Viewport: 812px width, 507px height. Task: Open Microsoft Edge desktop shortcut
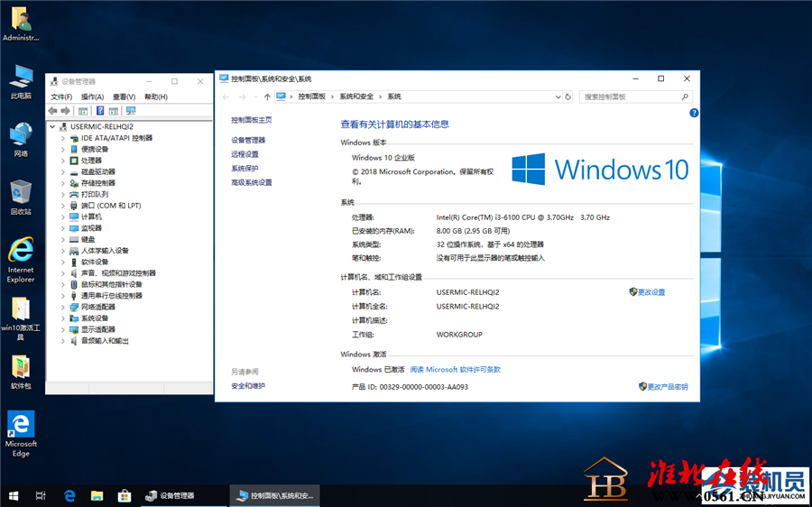tap(21, 434)
